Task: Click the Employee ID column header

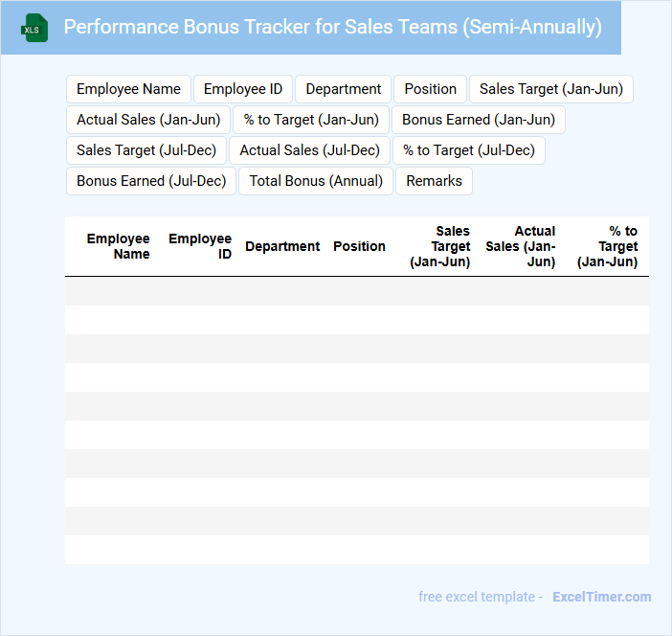Action: pos(200,246)
